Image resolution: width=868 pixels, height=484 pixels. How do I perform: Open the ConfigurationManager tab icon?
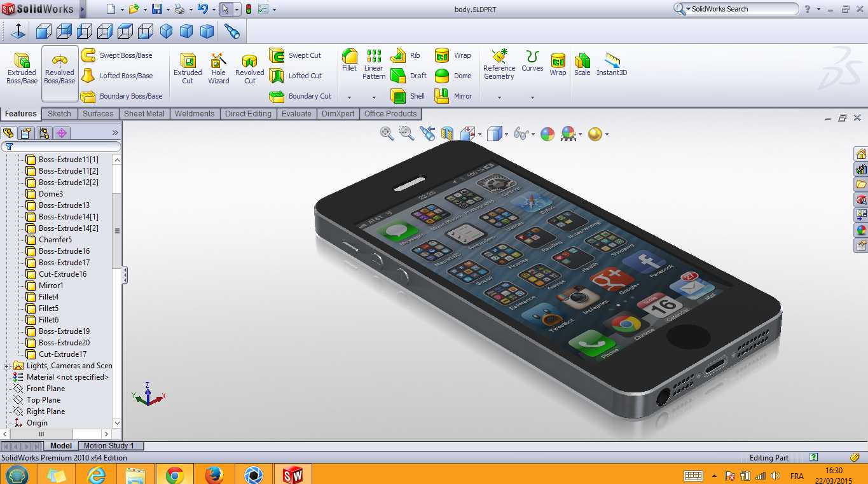coord(44,133)
